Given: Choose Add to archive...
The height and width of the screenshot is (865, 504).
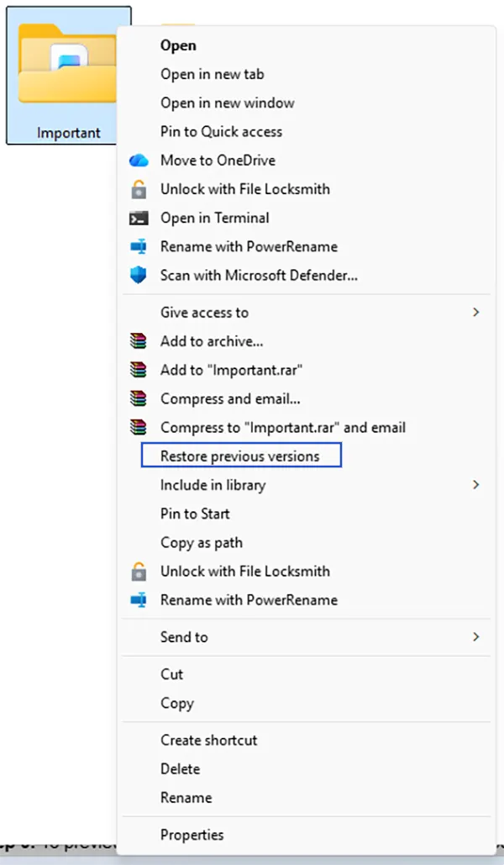Looking at the screenshot, I should (211, 341).
